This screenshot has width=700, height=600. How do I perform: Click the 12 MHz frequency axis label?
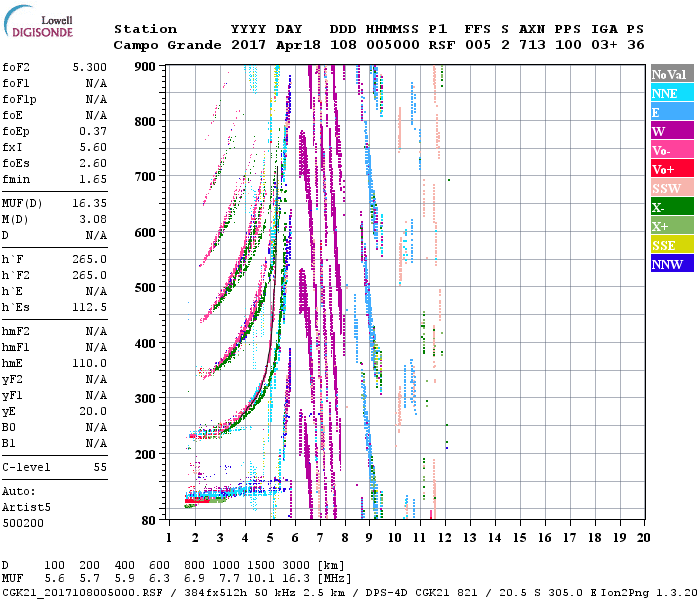(444, 538)
